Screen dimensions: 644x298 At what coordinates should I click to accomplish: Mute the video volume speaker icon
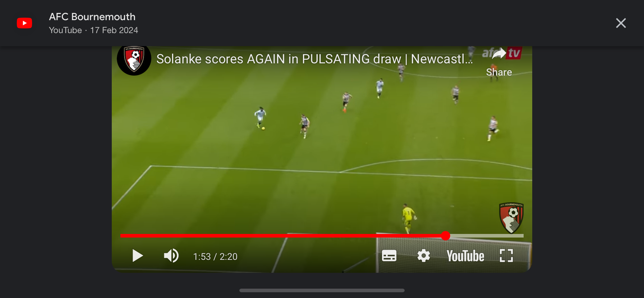pyautogui.click(x=171, y=256)
